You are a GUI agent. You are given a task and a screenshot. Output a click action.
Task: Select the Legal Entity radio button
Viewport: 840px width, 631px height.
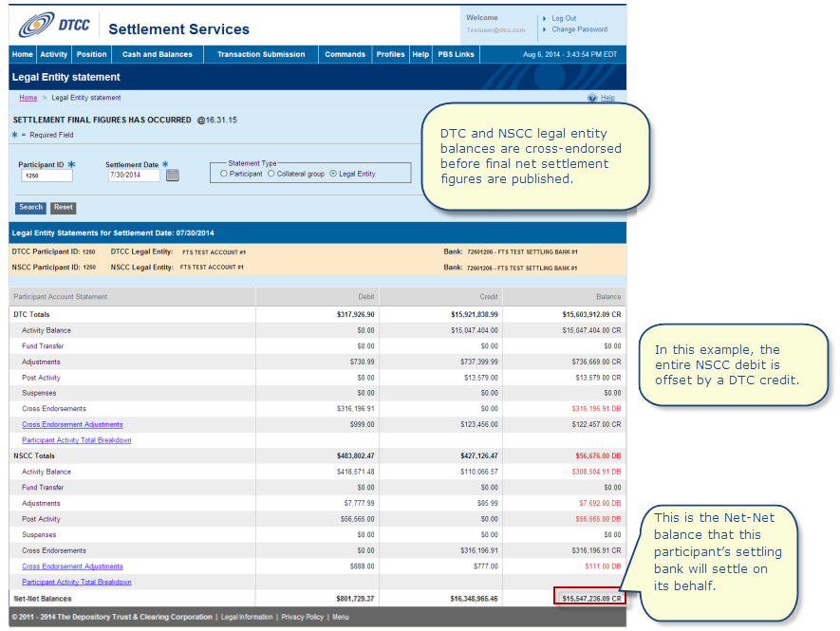pyautogui.click(x=333, y=174)
